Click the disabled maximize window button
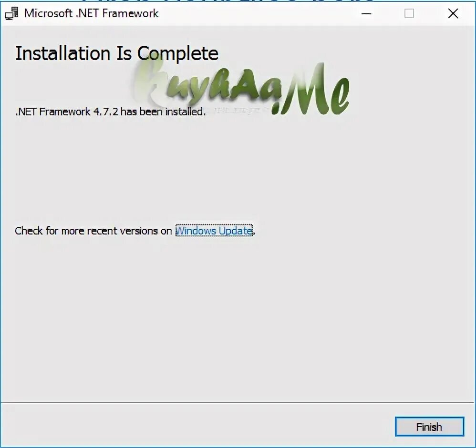 click(409, 14)
